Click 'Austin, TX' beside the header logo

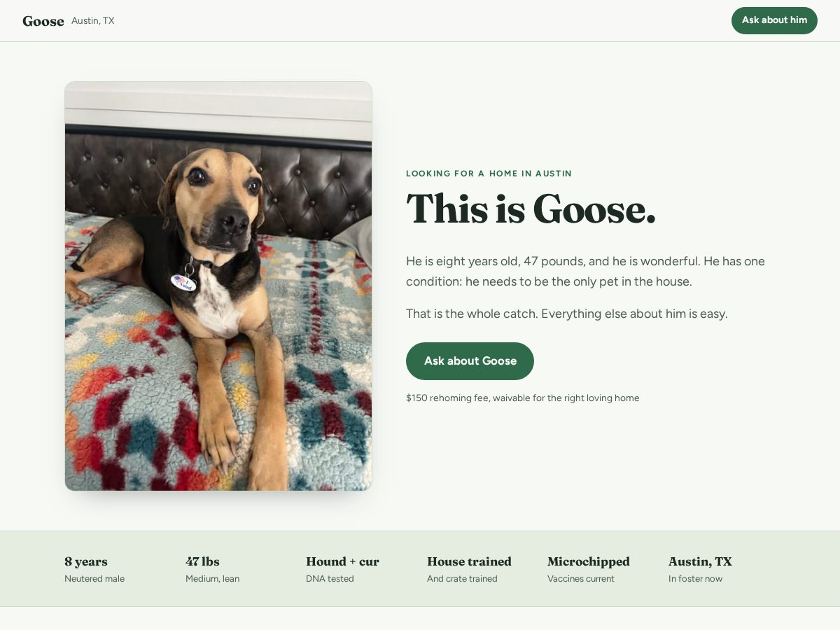(92, 21)
